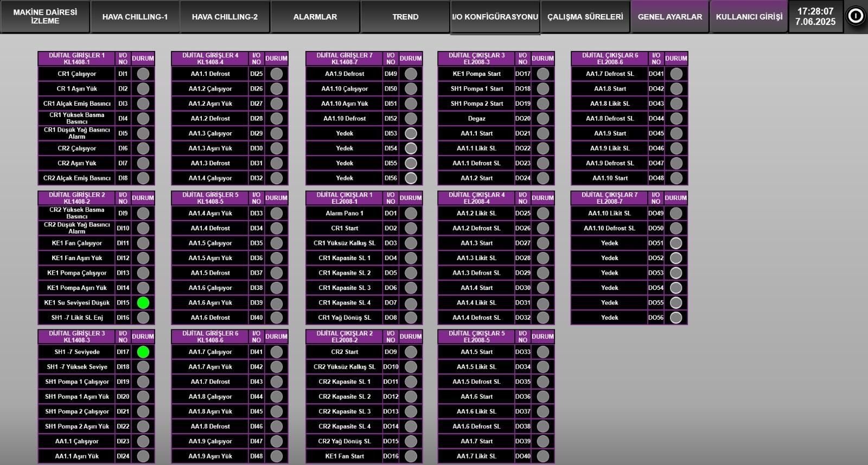The width and height of the screenshot is (868, 465).
Task: Click the green status indicator for DI17
Action: click(143, 352)
